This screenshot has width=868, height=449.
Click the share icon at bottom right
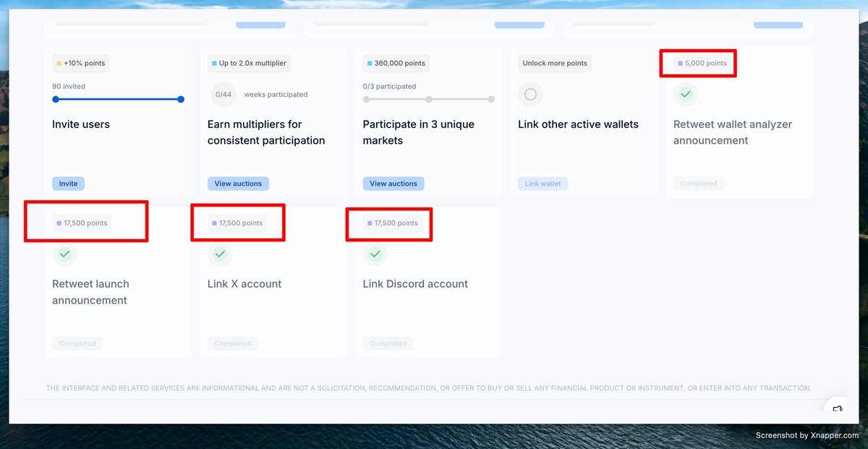click(x=836, y=409)
